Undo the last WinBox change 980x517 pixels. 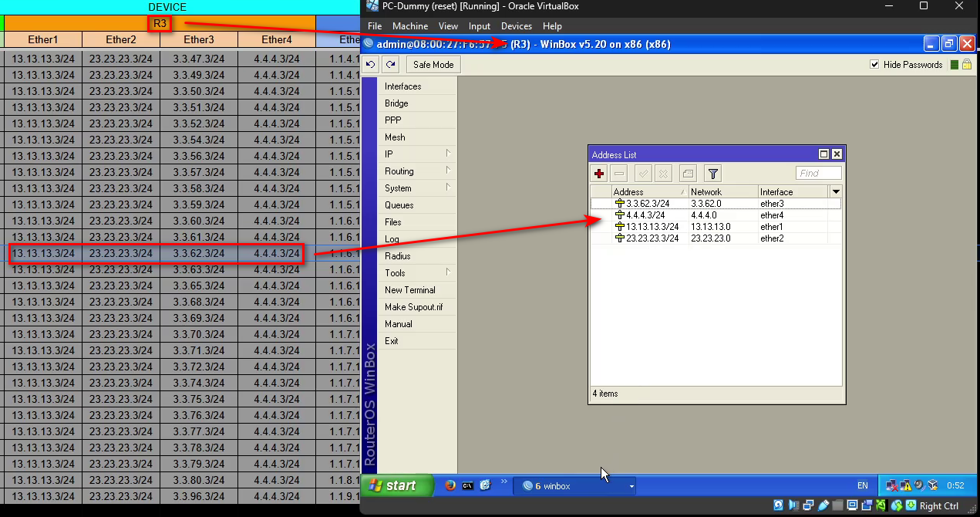[371, 65]
